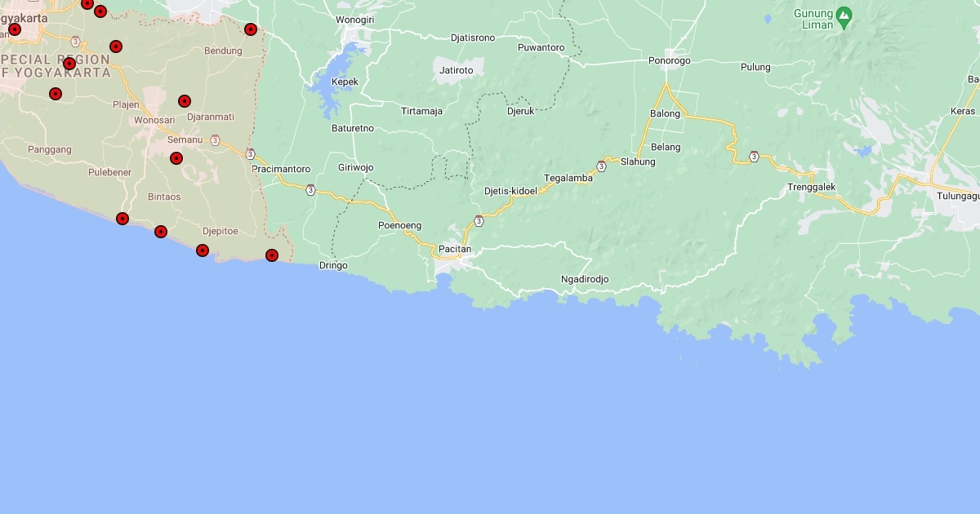Viewport: 980px width, 514px height.
Task: Select the Wonosari town label
Action: click(154, 120)
